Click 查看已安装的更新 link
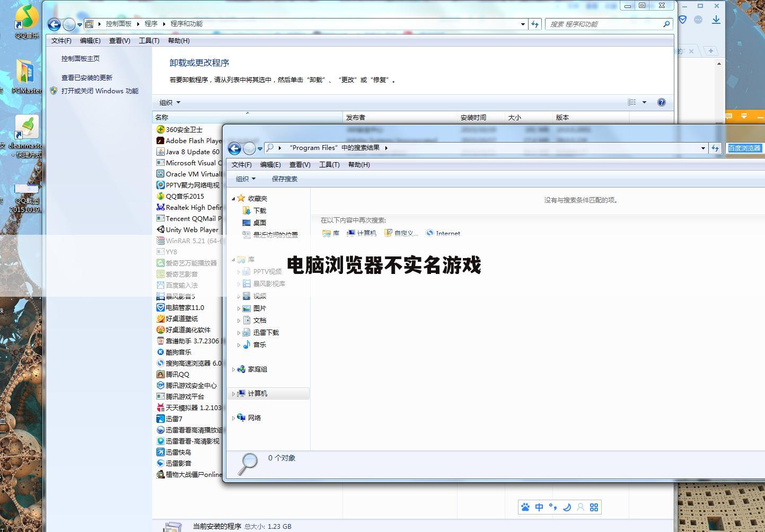Image resolution: width=765 pixels, height=532 pixels. 87,77
